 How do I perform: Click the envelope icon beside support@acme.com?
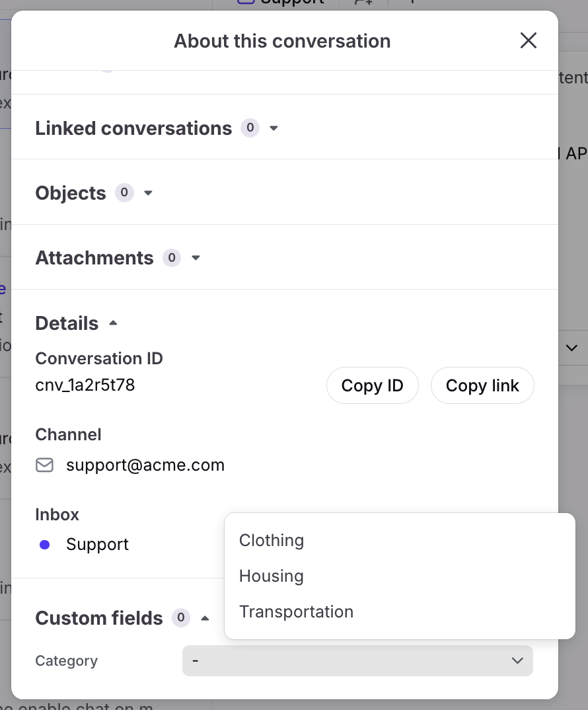(x=44, y=465)
